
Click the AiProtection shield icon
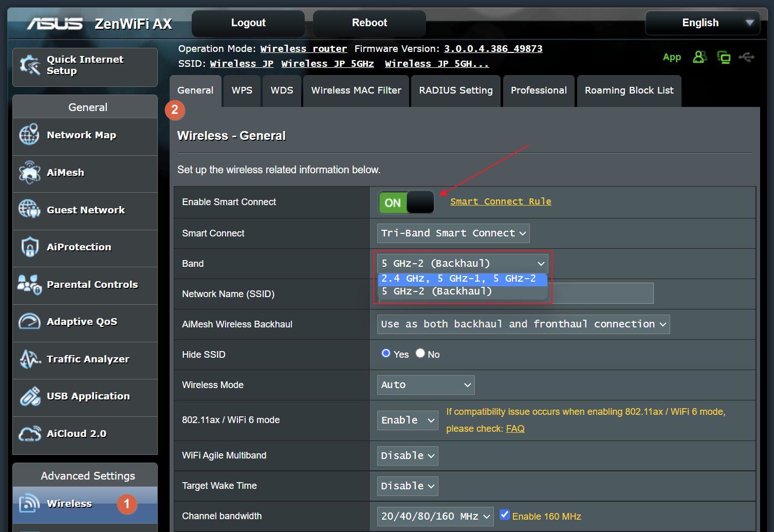(x=30, y=247)
